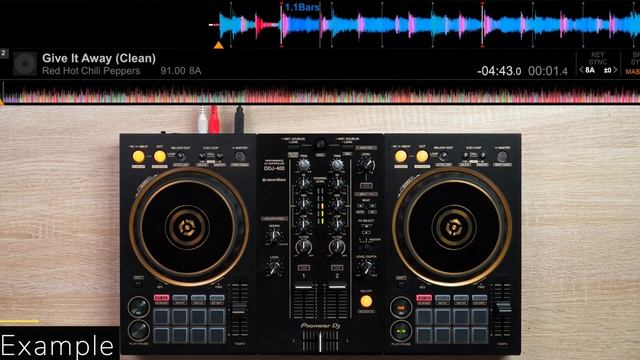Tap the left deck Beat Sync/Master button

240,156
